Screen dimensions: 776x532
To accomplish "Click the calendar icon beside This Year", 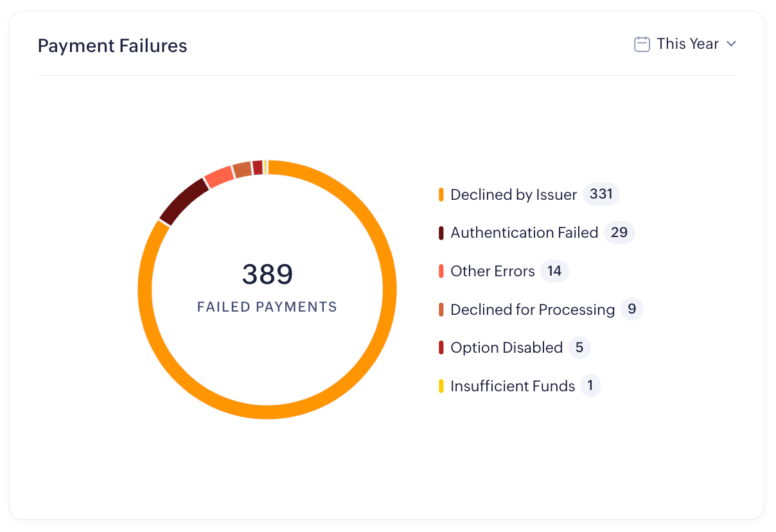I will (642, 44).
